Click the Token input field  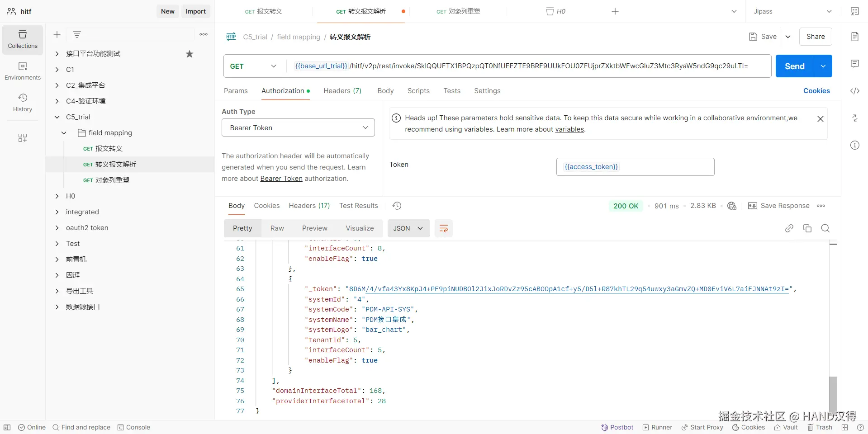pyautogui.click(x=635, y=167)
